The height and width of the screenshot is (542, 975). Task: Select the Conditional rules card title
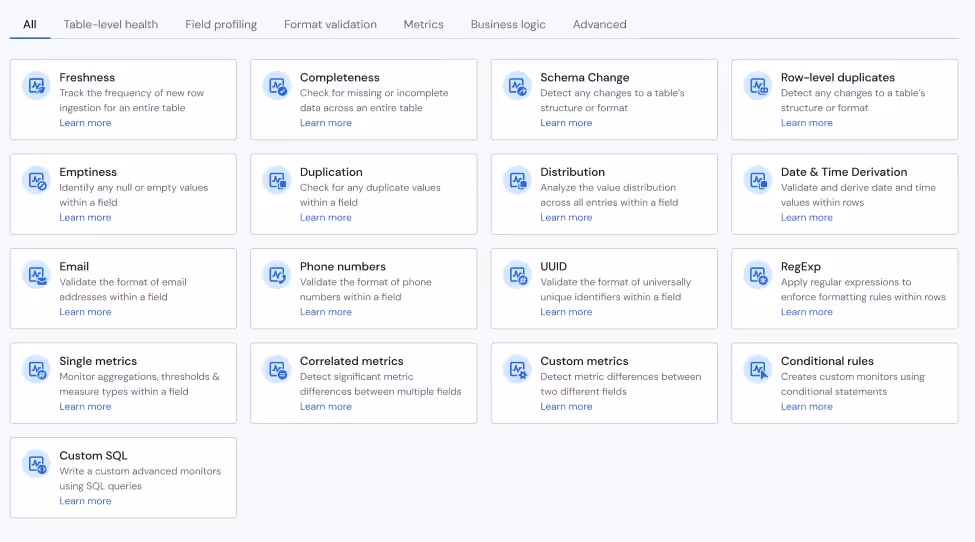click(827, 361)
